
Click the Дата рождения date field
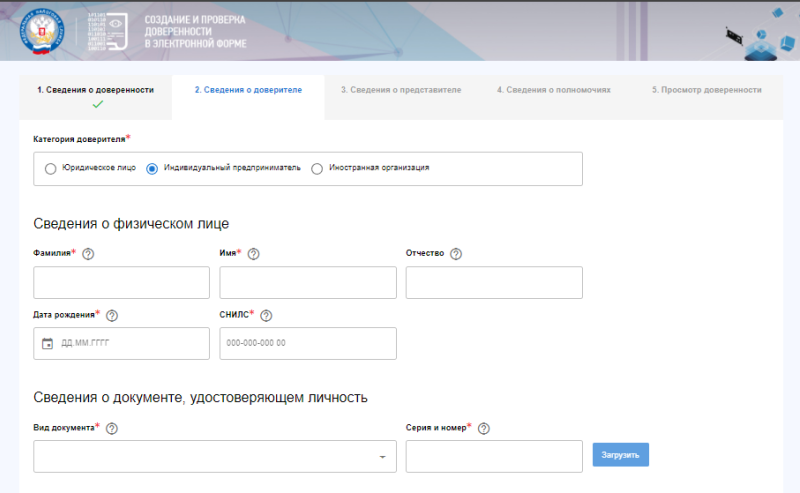tap(121, 343)
